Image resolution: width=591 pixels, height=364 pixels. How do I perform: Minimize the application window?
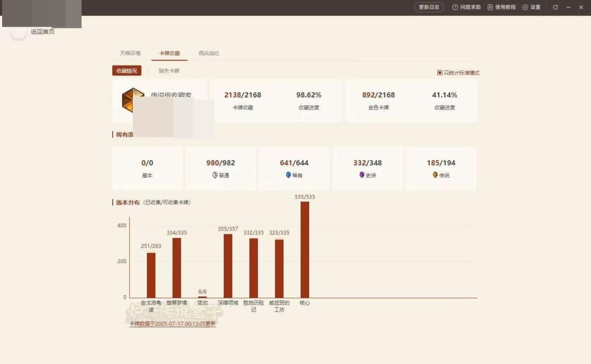tap(569, 7)
